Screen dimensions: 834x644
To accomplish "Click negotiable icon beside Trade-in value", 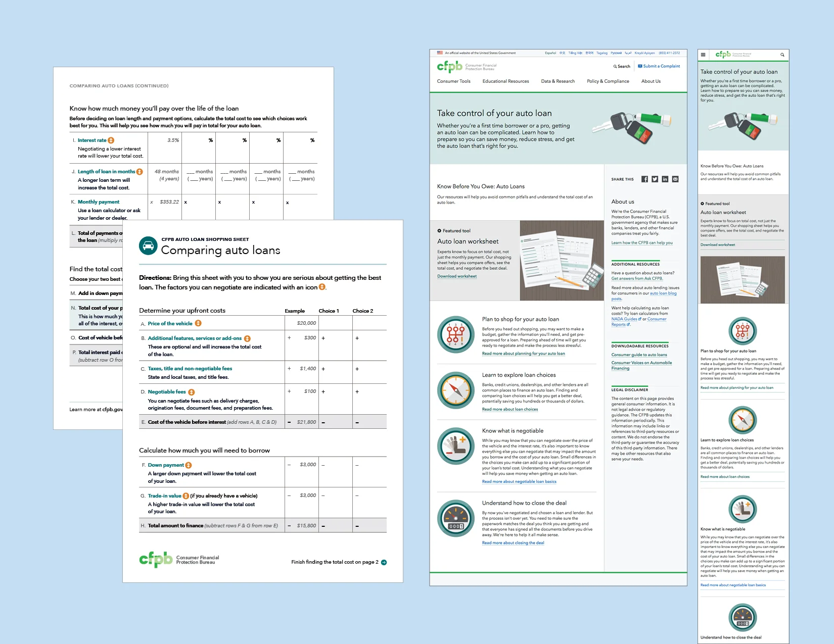I will (186, 496).
